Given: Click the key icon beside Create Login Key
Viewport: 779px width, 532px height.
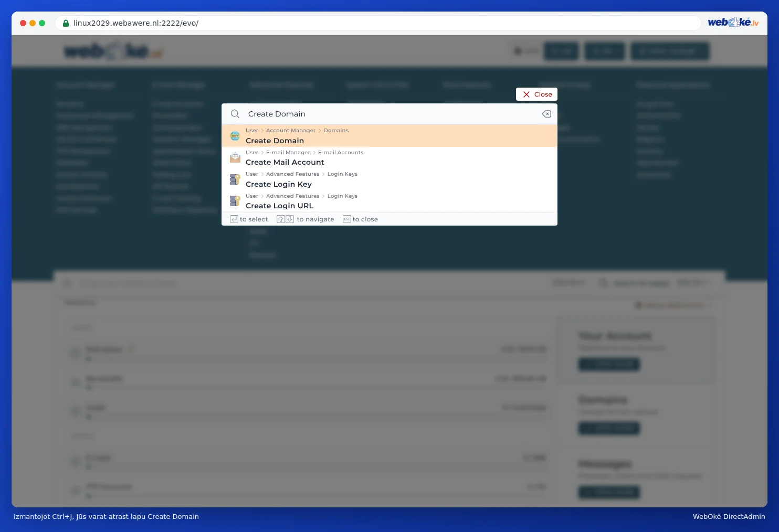Looking at the screenshot, I should (235, 179).
